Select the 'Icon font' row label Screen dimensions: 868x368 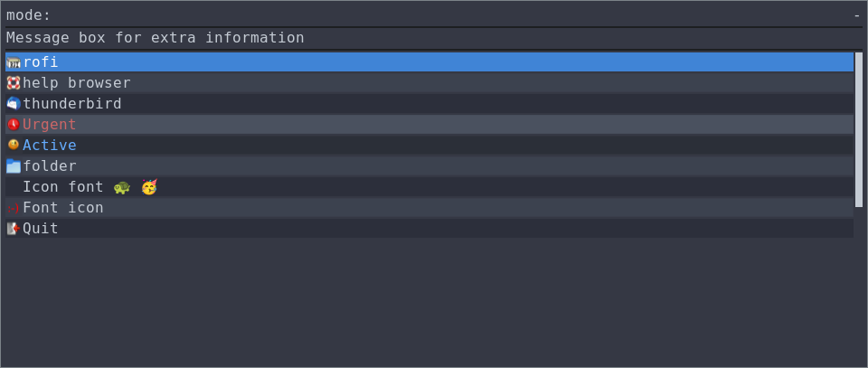tap(63, 187)
